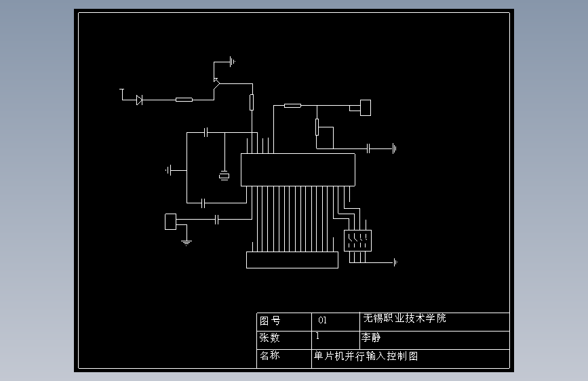Click the wide connector rectangle below the chip

(x=292, y=260)
